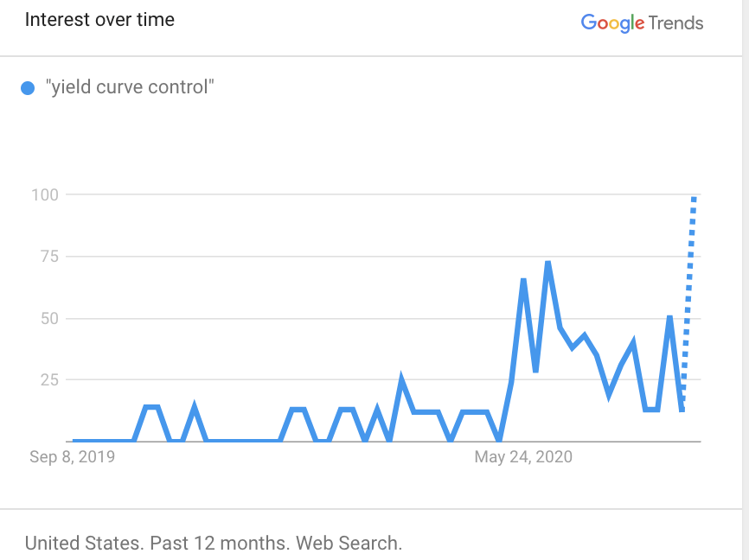Click the solid peak near 66 after May 24

[523, 281]
